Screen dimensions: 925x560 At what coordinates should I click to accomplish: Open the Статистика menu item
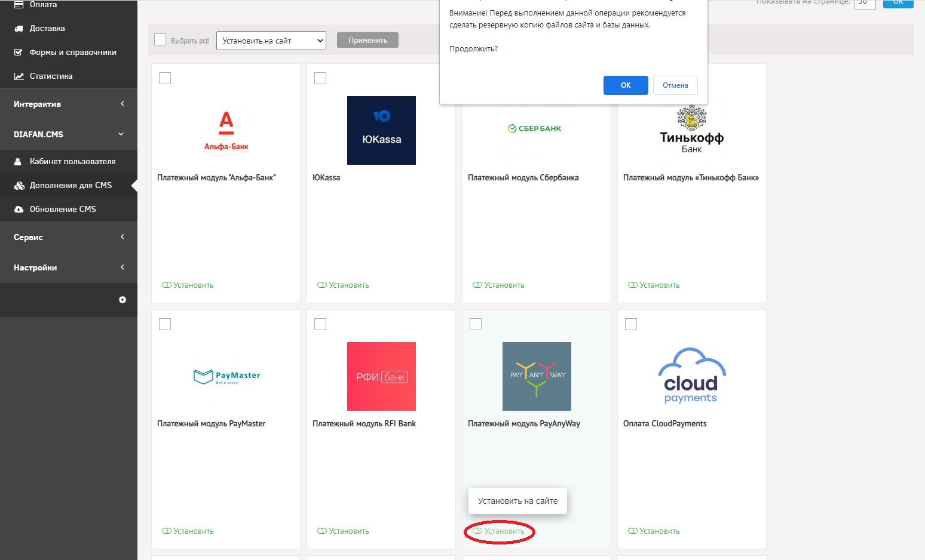[x=51, y=76]
